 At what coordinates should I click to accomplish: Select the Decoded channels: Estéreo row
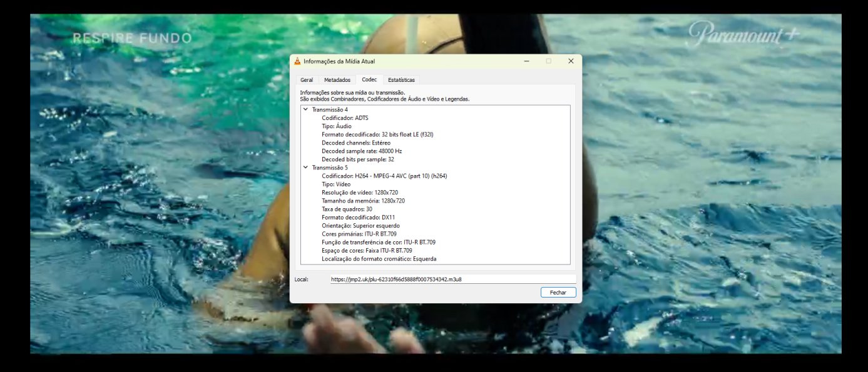pos(356,143)
